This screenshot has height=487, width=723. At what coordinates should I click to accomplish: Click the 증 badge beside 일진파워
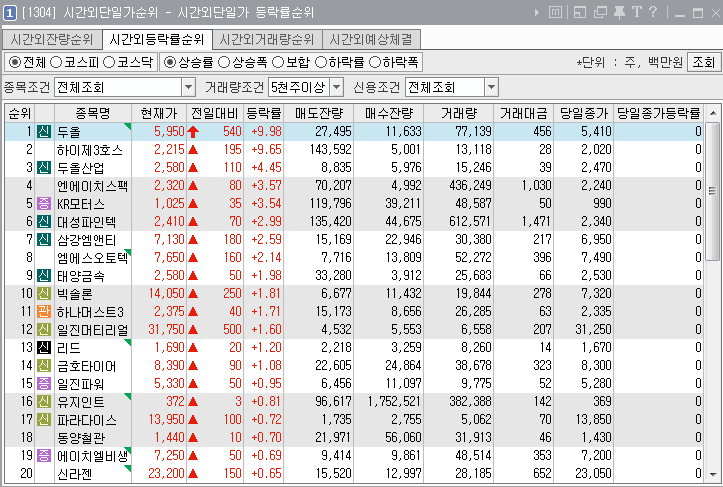44,383
